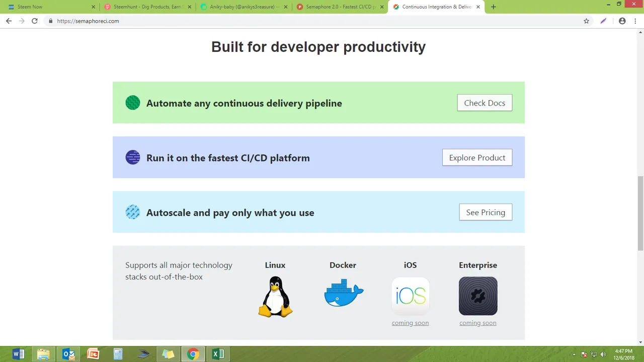Click the Docker label
644x362 pixels.
343,265
